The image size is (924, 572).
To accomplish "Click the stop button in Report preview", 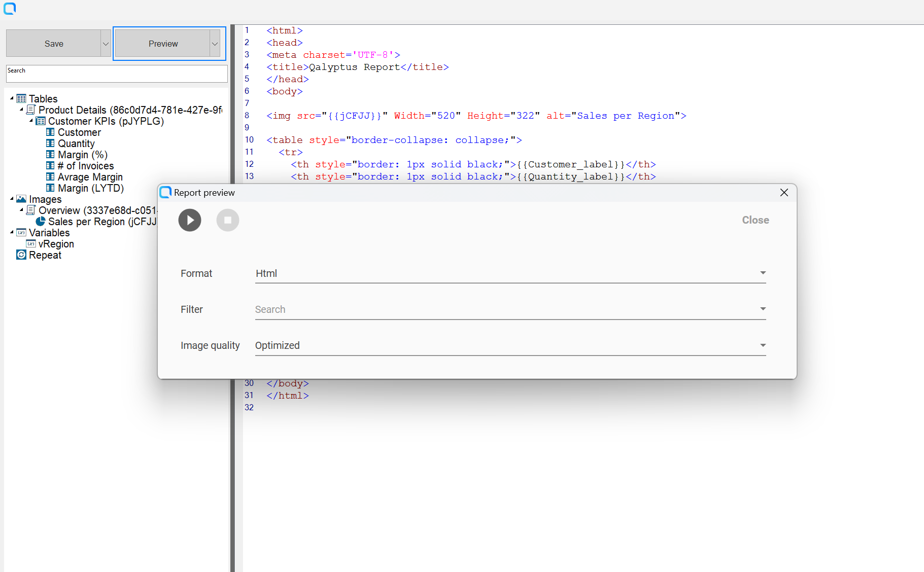I will pos(228,220).
